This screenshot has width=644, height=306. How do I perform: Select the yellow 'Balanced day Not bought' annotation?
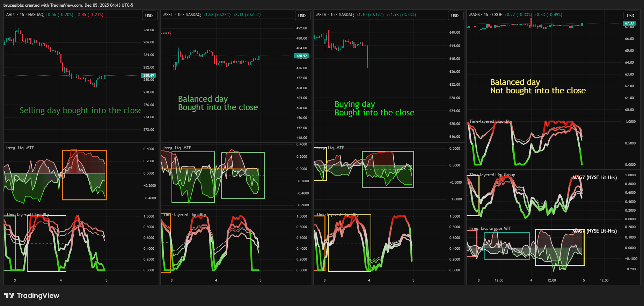[538, 86]
